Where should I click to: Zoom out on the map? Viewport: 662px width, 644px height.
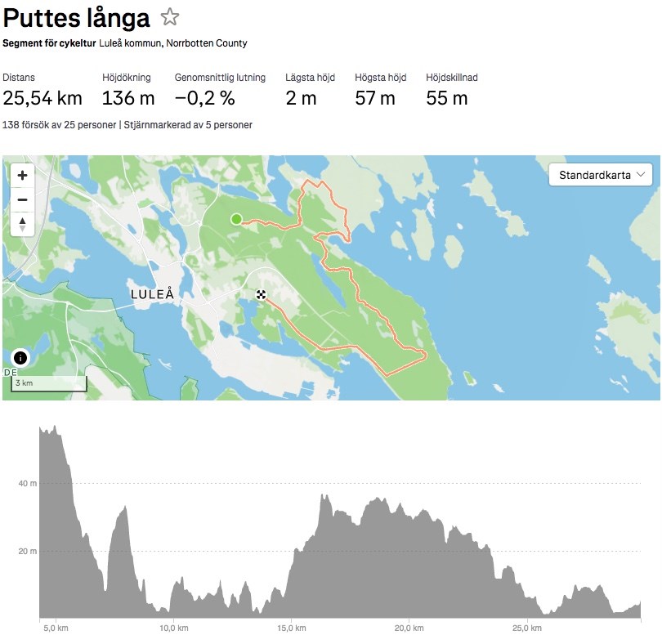tap(22, 199)
